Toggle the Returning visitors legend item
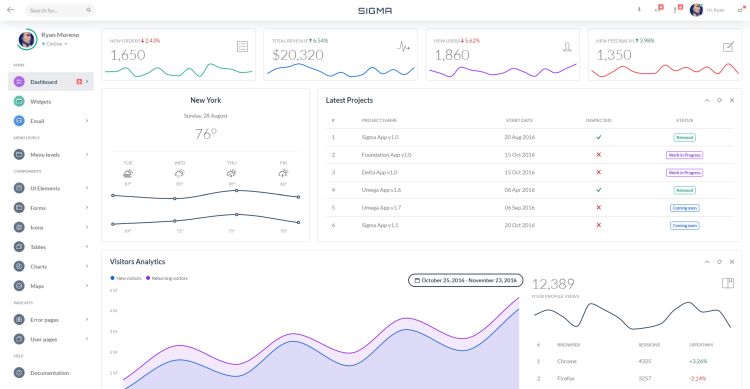Viewport: 750px width, 389px height. 167,278
